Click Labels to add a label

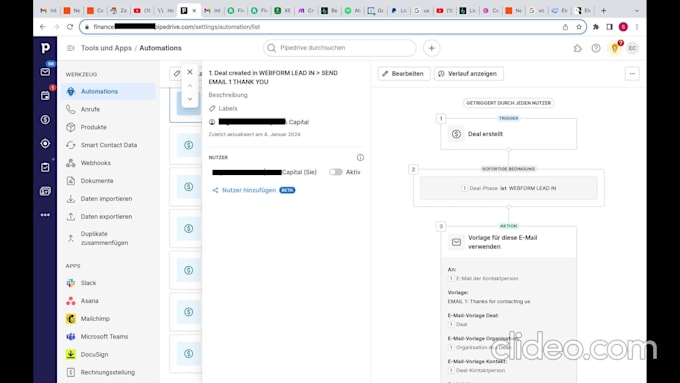point(228,108)
